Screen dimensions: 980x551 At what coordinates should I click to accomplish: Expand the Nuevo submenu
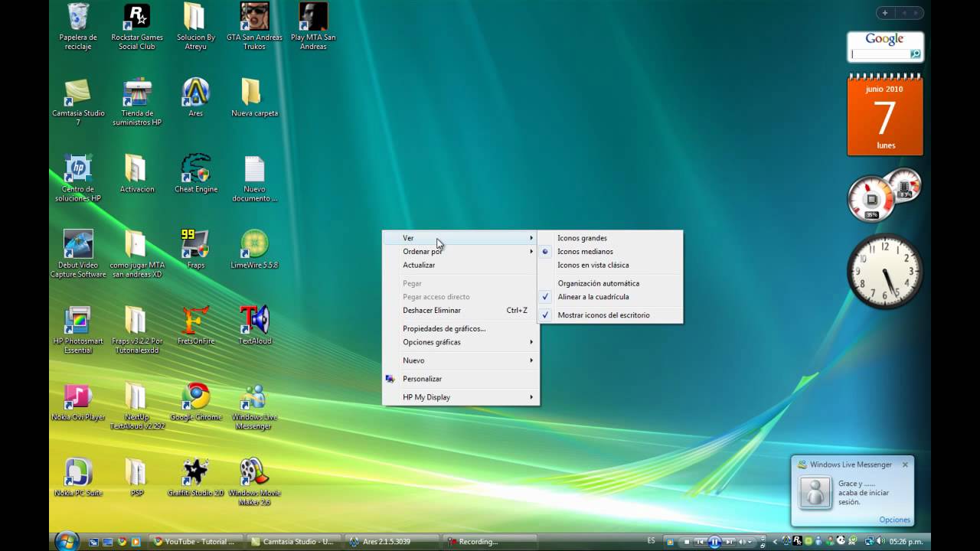[x=461, y=360]
